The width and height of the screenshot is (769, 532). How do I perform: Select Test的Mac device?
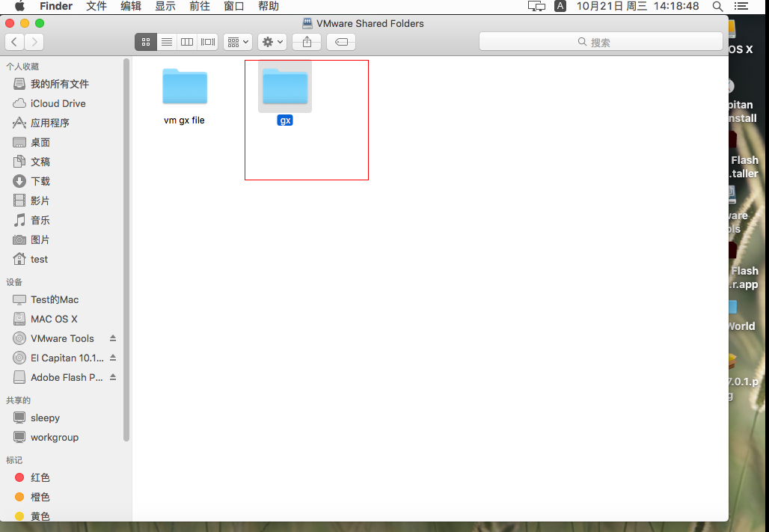pos(45,300)
